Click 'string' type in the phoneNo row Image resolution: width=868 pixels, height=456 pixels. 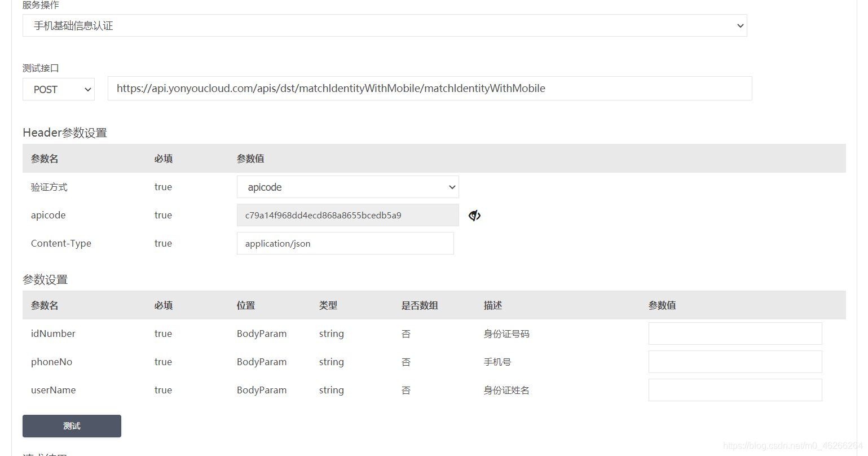[x=331, y=362]
